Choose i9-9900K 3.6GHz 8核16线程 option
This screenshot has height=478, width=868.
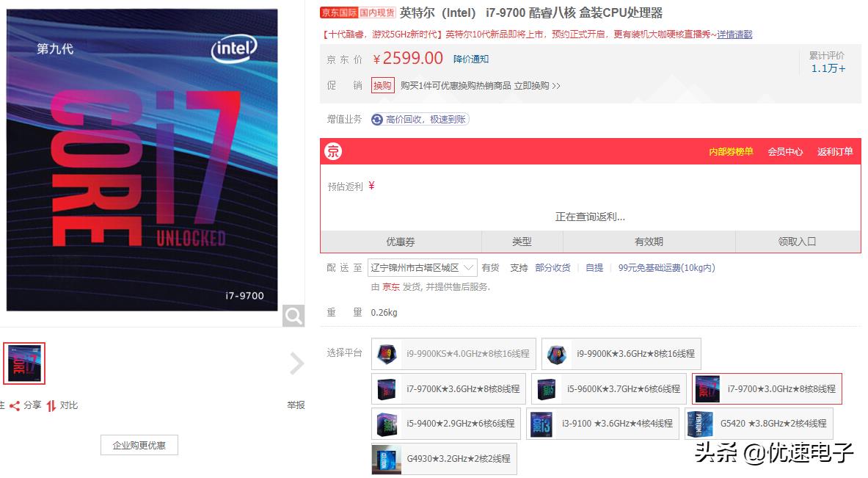coord(621,354)
